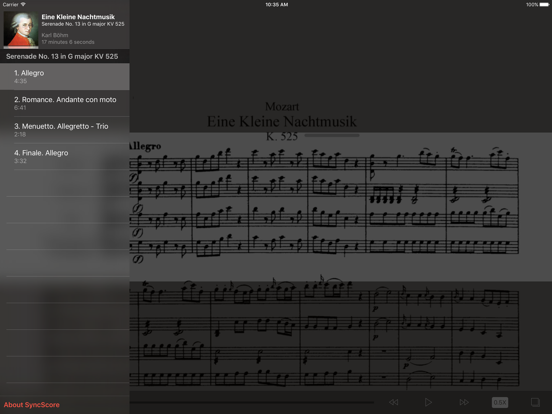Screen dimensions: 552x414
Task: Select track 3. Menuetto. Allegretto - Trio
Action: pyautogui.click(x=65, y=130)
